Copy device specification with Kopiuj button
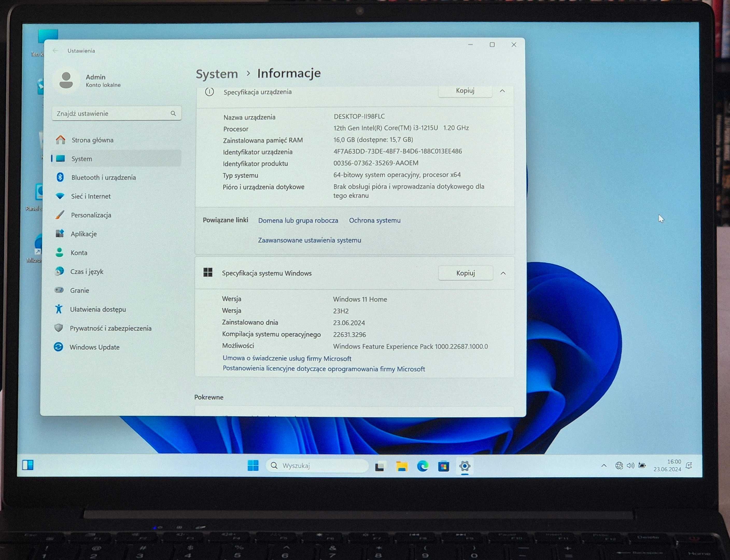 (x=465, y=91)
